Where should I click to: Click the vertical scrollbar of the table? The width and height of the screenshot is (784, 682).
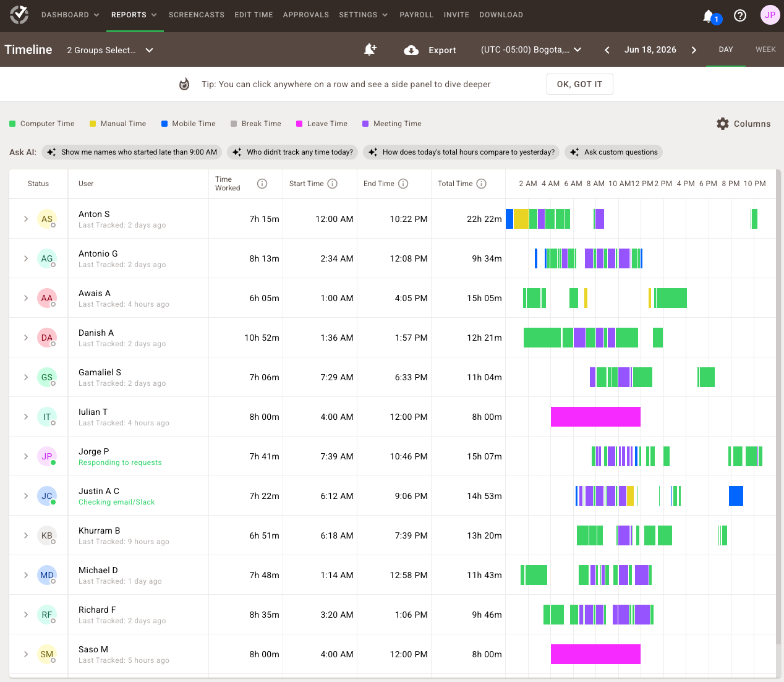click(x=778, y=408)
